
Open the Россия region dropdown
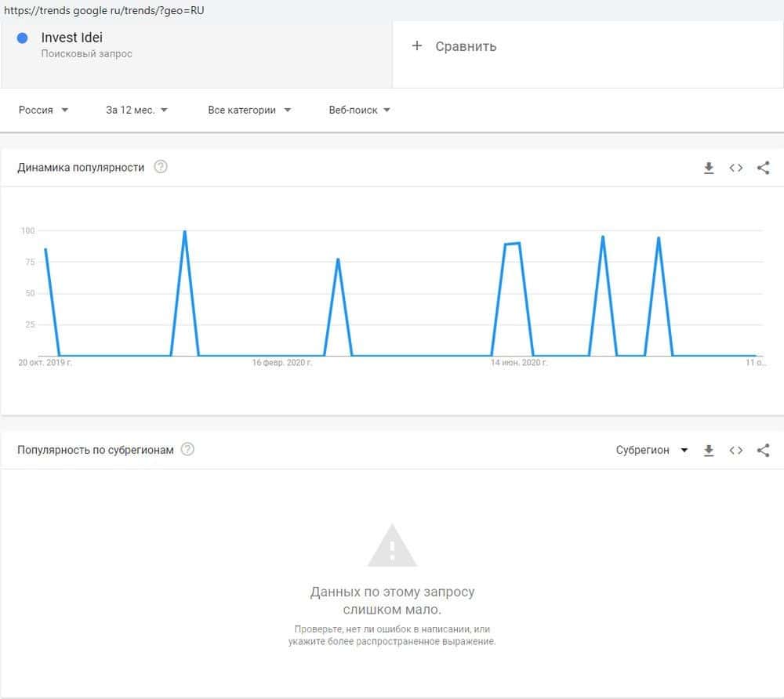click(x=44, y=110)
